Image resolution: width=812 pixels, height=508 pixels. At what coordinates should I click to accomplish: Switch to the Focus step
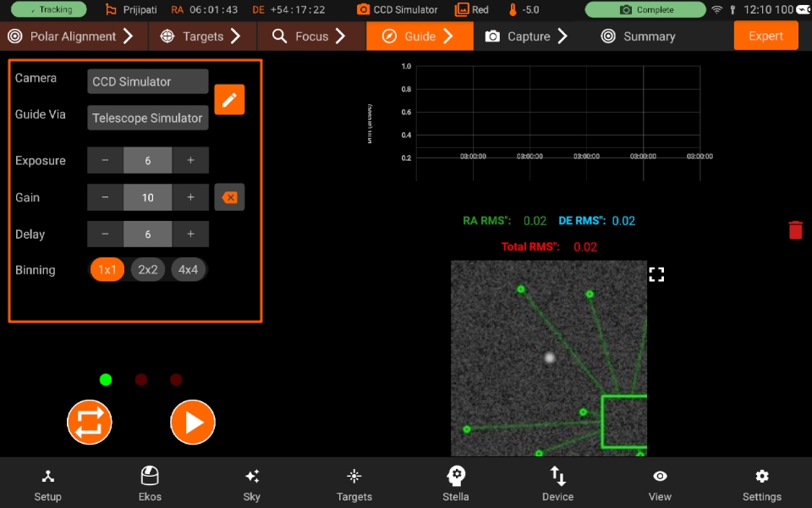click(x=310, y=36)
